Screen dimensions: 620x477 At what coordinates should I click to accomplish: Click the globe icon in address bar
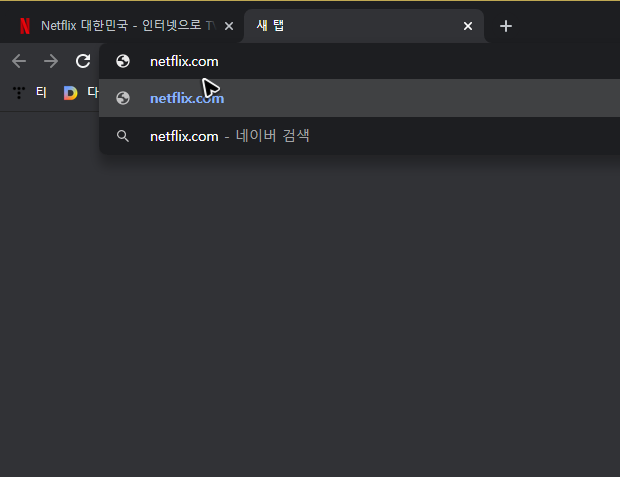point(123,61)
